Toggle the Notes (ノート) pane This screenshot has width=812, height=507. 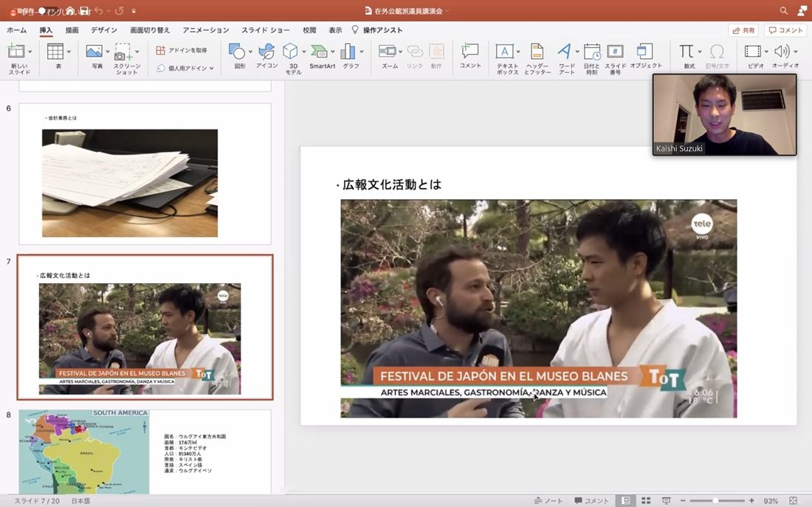548,501
